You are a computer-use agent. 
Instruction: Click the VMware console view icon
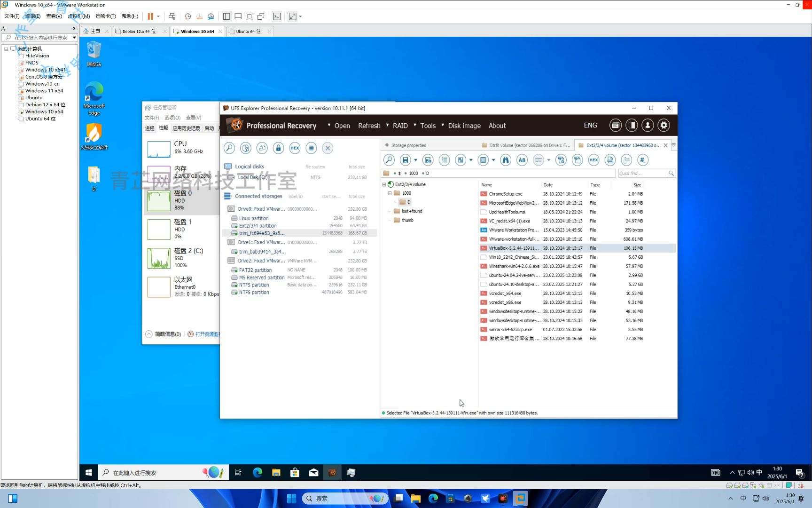tap(277, 16)
